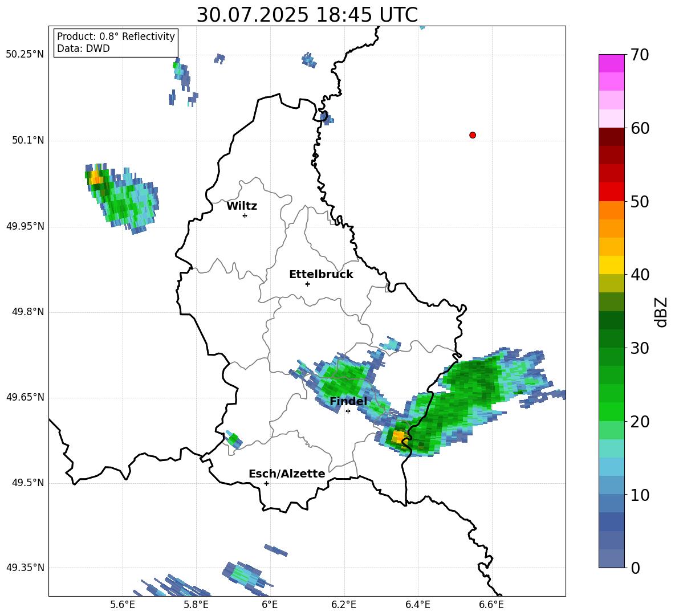
Task: Click the 30 value on the colorbar
Action: click(x=639, y=348)
